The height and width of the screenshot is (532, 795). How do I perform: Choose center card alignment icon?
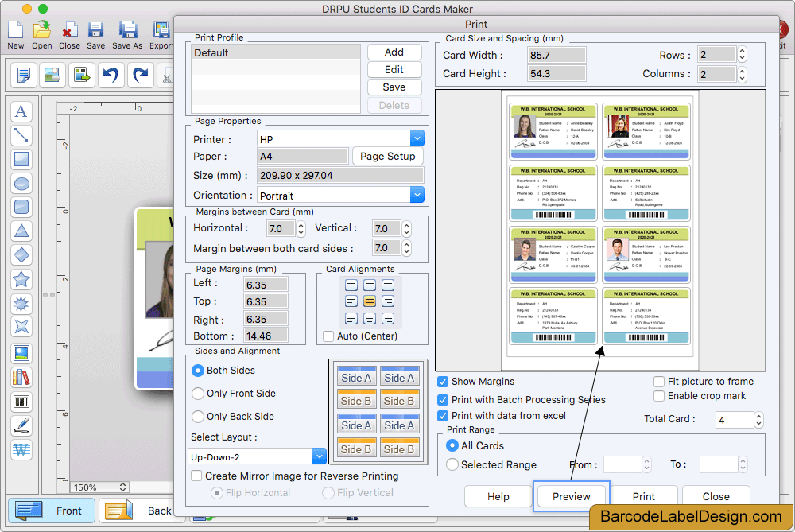tap(370, 301)
